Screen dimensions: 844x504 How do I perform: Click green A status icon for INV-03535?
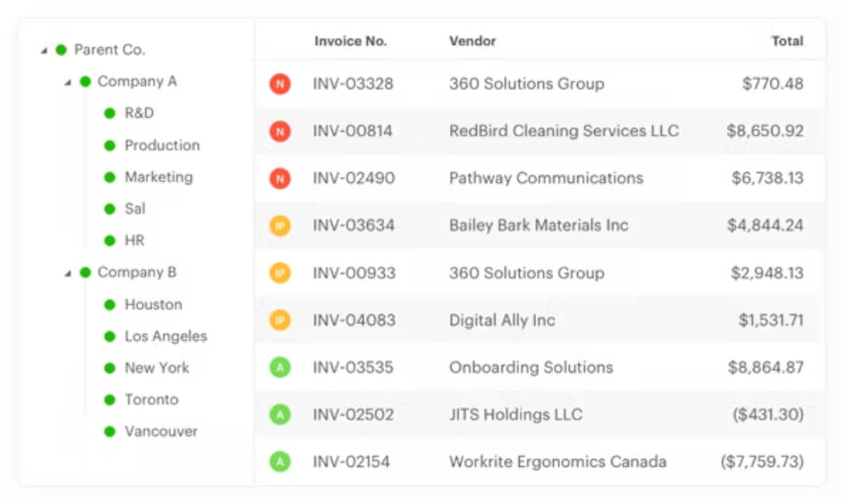click(280, 368)
